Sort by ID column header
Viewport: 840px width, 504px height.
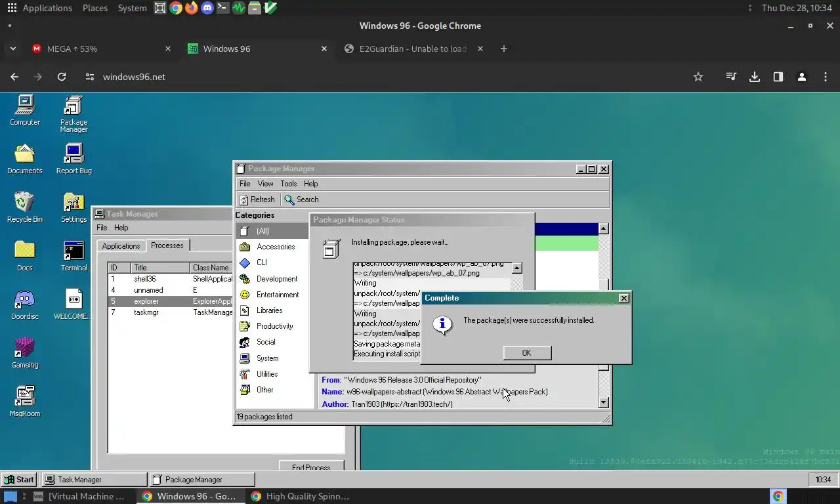pos(119,268)
